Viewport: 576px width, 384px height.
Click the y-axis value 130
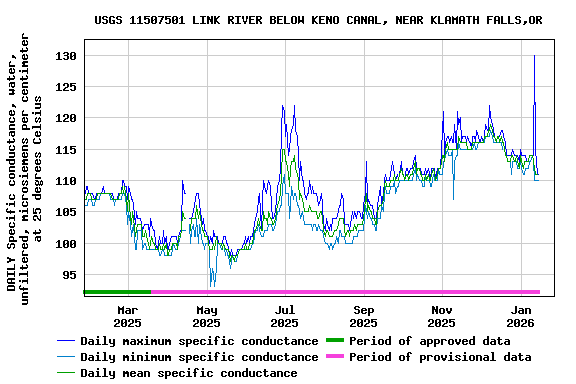click(x=66, y=56)
